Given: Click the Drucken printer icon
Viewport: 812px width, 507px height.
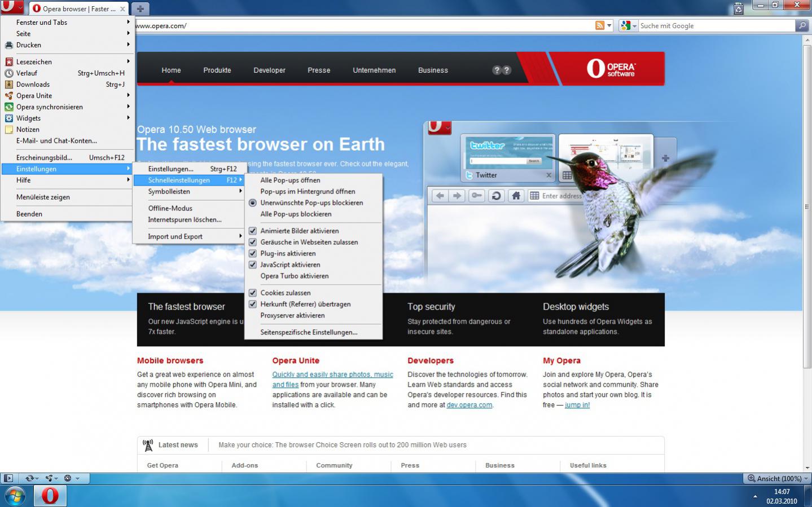Looking at the screenshot, I should point(8,45).
